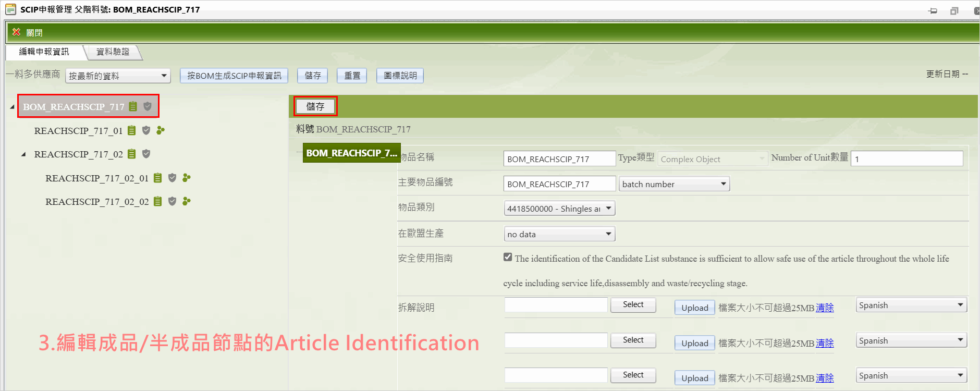Click third row Upload button
980x391 pixels.
(695, 378)
